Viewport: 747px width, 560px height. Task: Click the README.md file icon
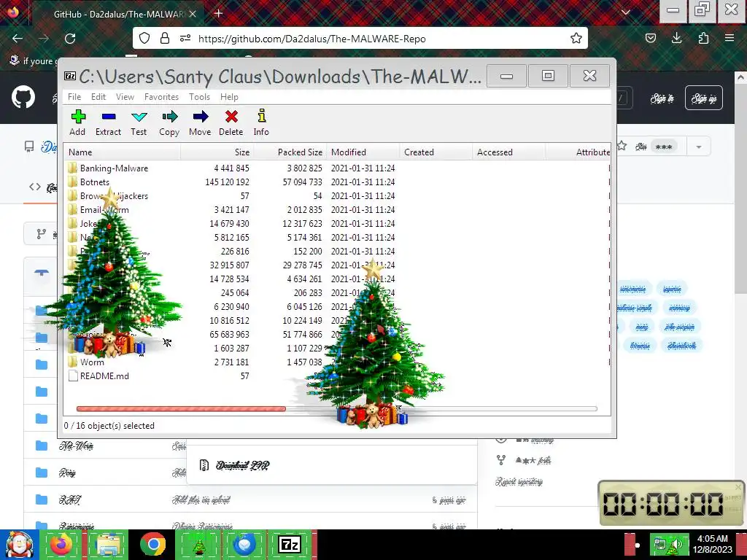(x=73, y=376)
